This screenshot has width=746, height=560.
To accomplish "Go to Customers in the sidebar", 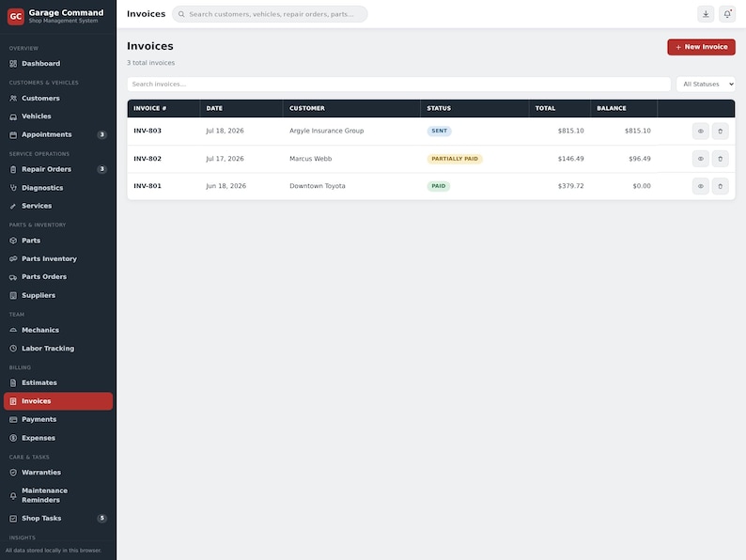I will 58,99.
